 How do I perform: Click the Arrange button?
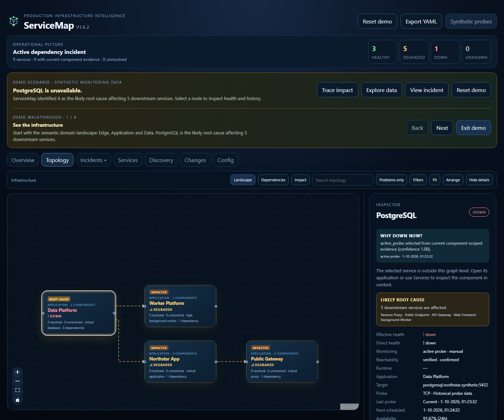[453, 180]
